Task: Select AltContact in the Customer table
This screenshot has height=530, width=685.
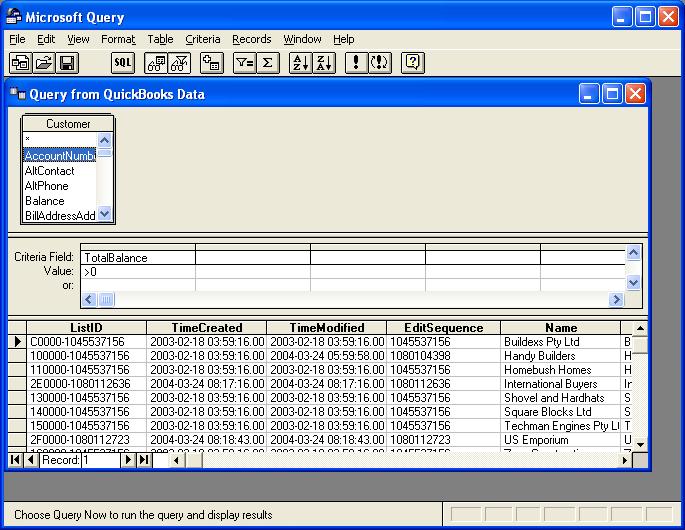Action: coord(50,171)
